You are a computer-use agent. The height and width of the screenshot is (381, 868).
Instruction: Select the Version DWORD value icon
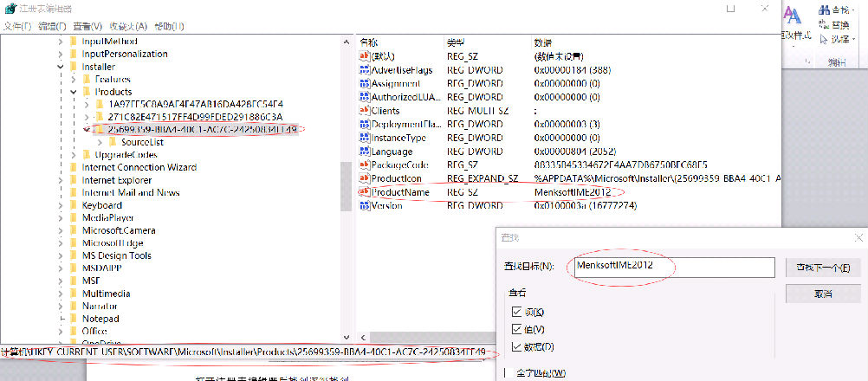tap(365, 205)
